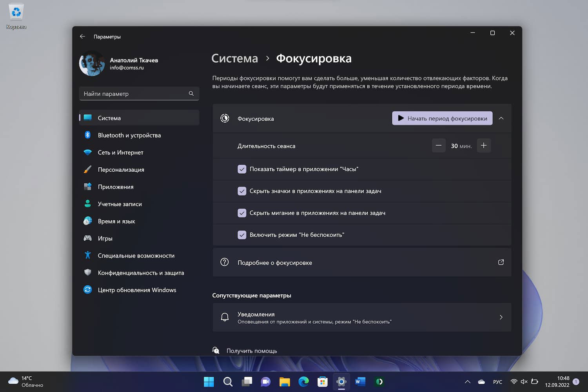Open Task View from the taskbar
Screen dimensions: 588x392
pos(247,381)
